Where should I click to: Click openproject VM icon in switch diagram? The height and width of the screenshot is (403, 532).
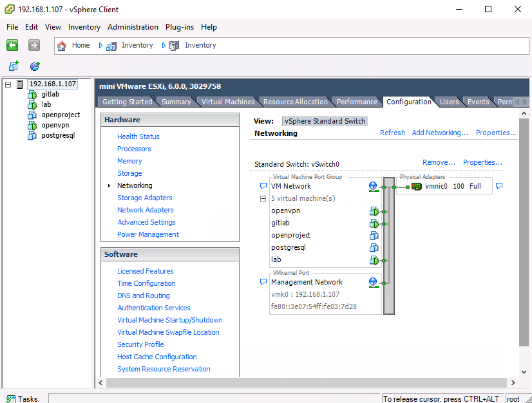tap(374, 236)
